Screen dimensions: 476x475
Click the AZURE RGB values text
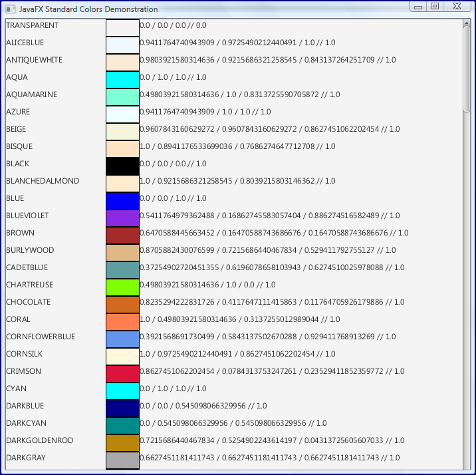[205, 112]
